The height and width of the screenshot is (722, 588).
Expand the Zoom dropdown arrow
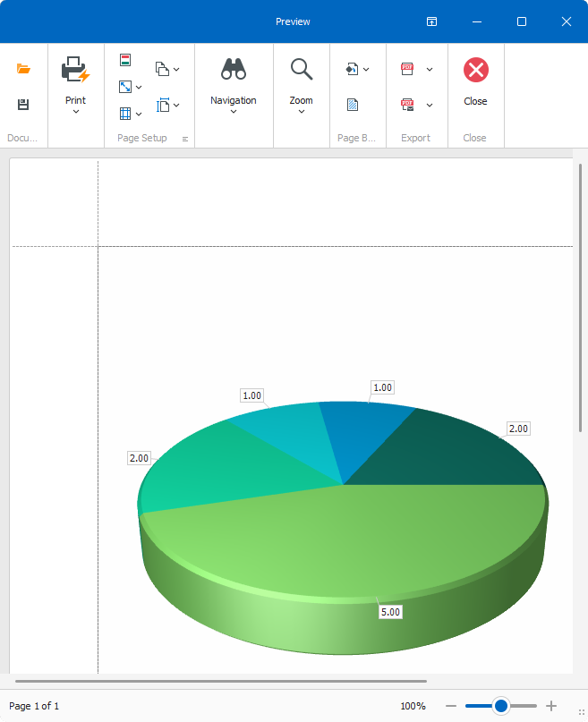(x=302, y=112)
